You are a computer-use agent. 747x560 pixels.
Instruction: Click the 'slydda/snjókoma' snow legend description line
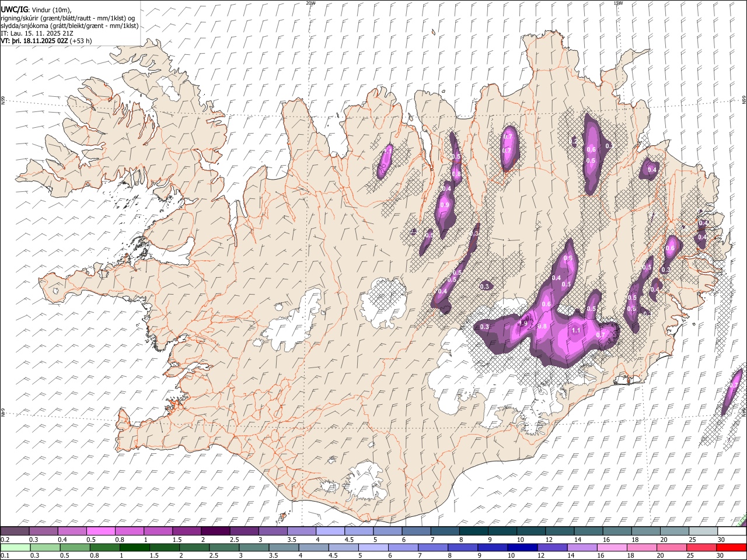[x=69, y=26]
